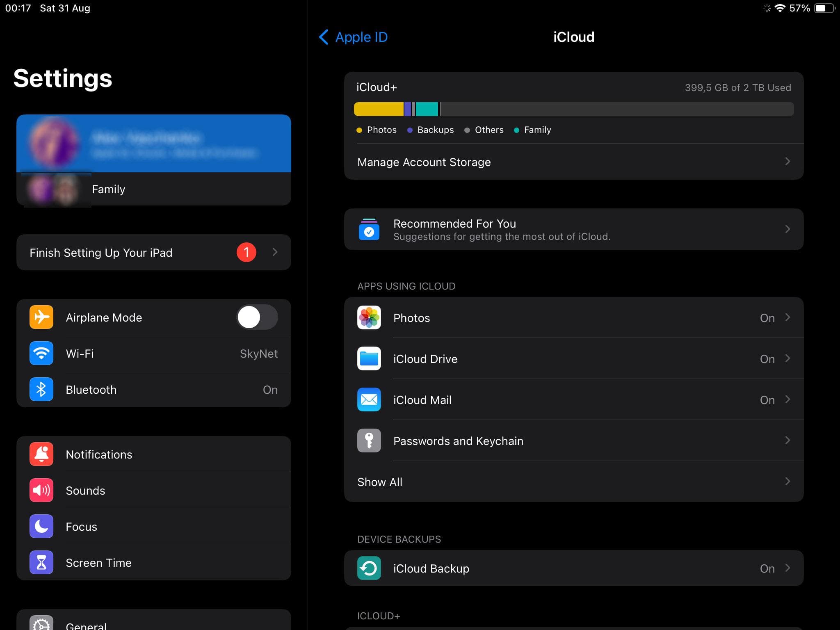Tap the iCloud Drive folder icon
This screenshot has width=840, height=630.
[x=369, y=358]
